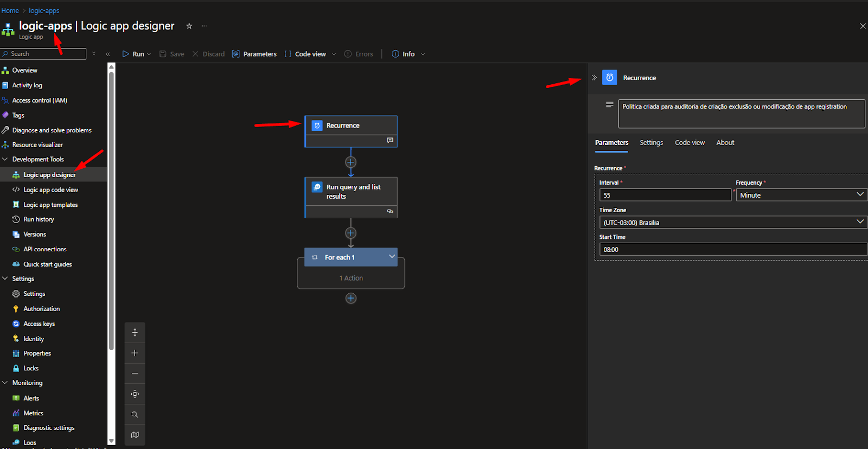Viewport: 868px width, 449px height.
Task: Go to logic-apps breadcrumb link
Action: point(44,10)
